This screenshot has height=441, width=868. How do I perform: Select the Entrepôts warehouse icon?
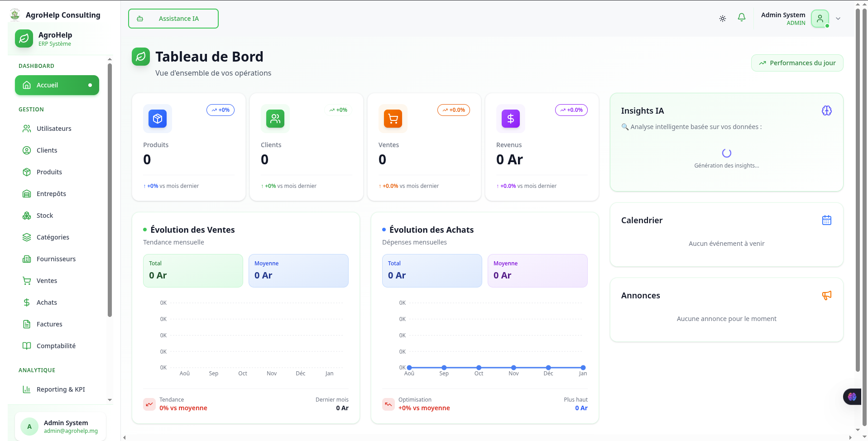click(x=27, y=193)
